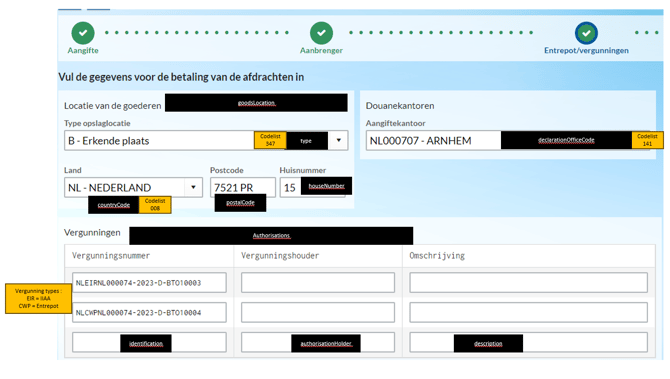Screen dimensions: 670x379
Task: Open the Type opslaglocatie dropdown arrow
Action: [338, 140]
